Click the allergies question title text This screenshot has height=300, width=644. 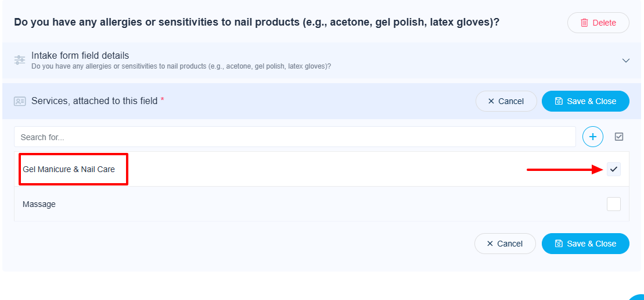[257, 22]
